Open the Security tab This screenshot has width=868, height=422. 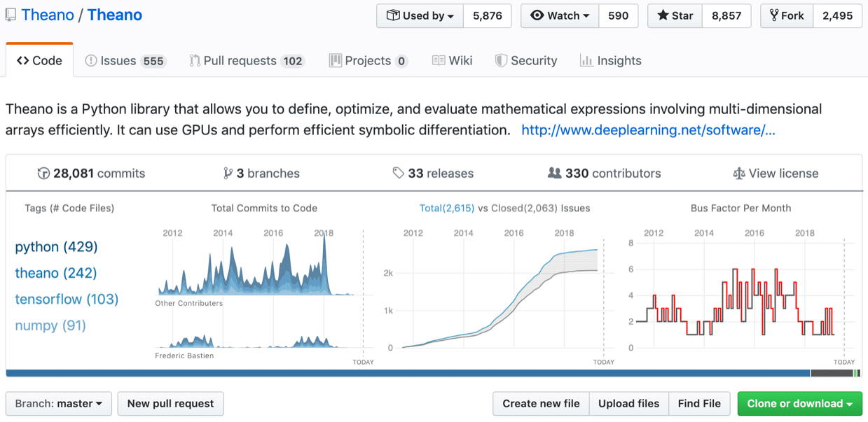click(526, 61)
